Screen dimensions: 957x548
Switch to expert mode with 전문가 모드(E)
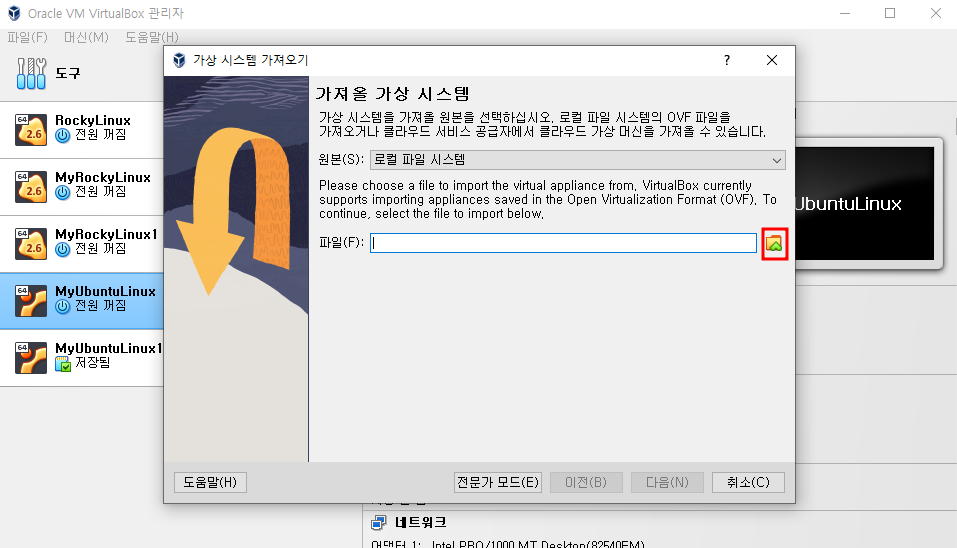point(498,482)
